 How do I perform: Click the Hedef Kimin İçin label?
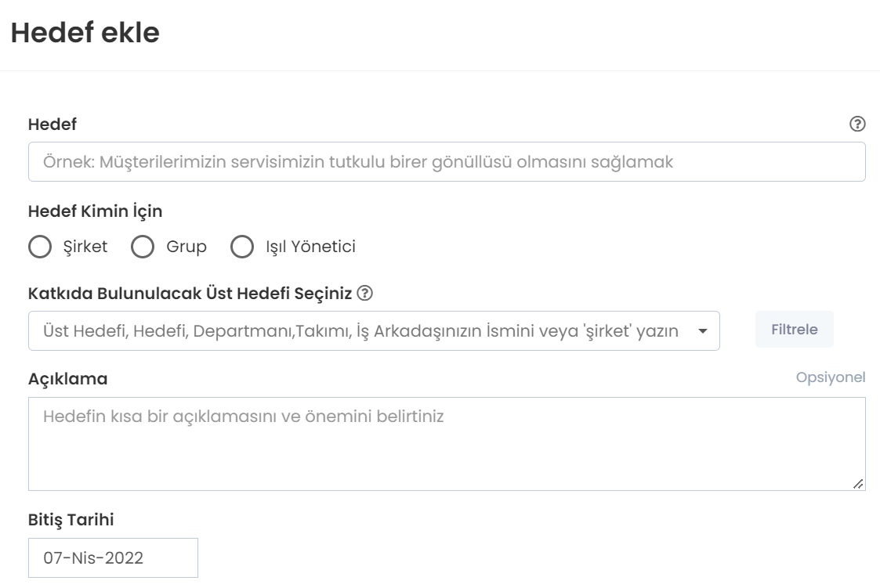click(96, 211)
